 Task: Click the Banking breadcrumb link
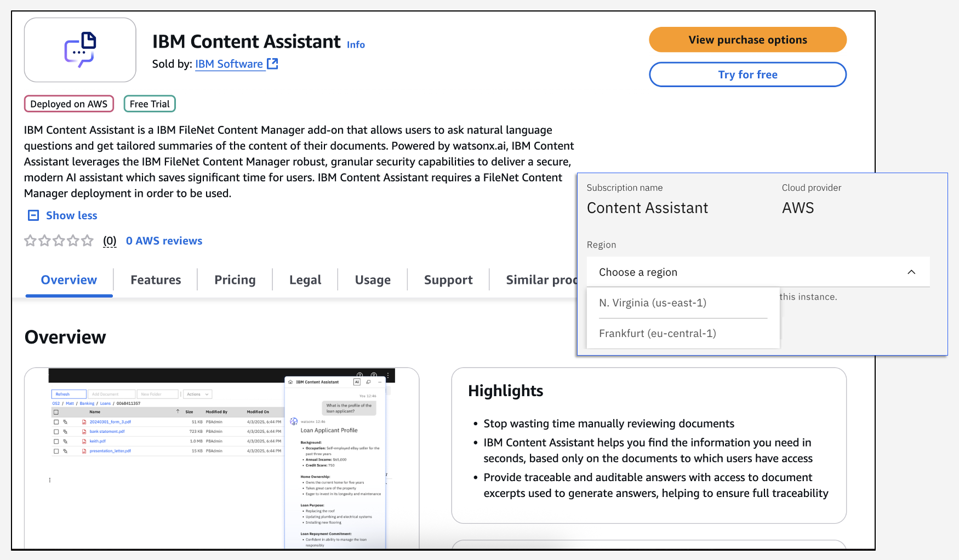pyautogui.click(x=87, y=403)
